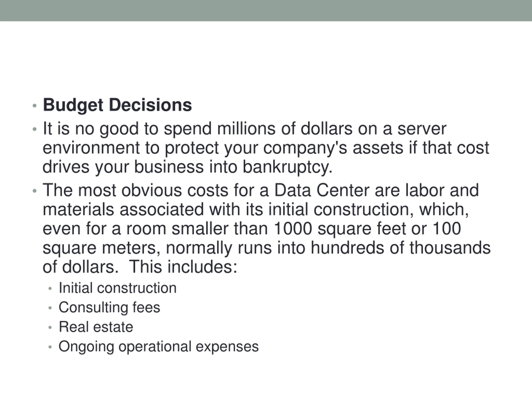Click the word "company's" in the first paragraph
Viewport: 532px width, 399px height.
305,148
